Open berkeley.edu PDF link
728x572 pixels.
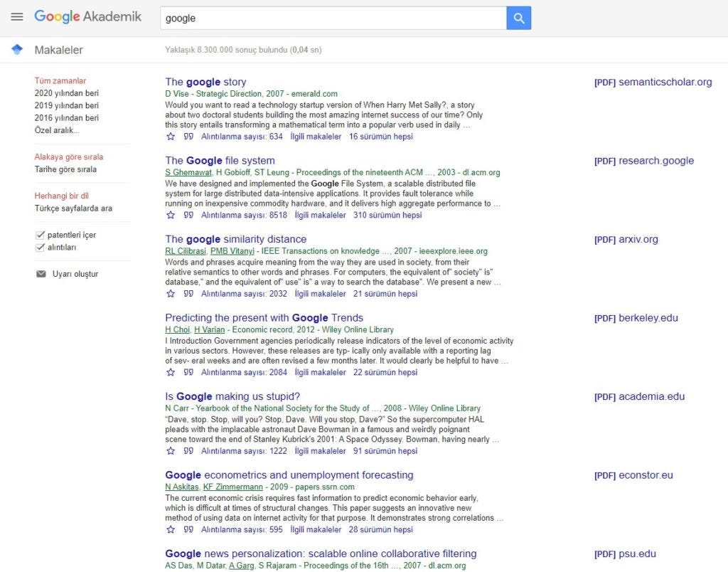636,317
